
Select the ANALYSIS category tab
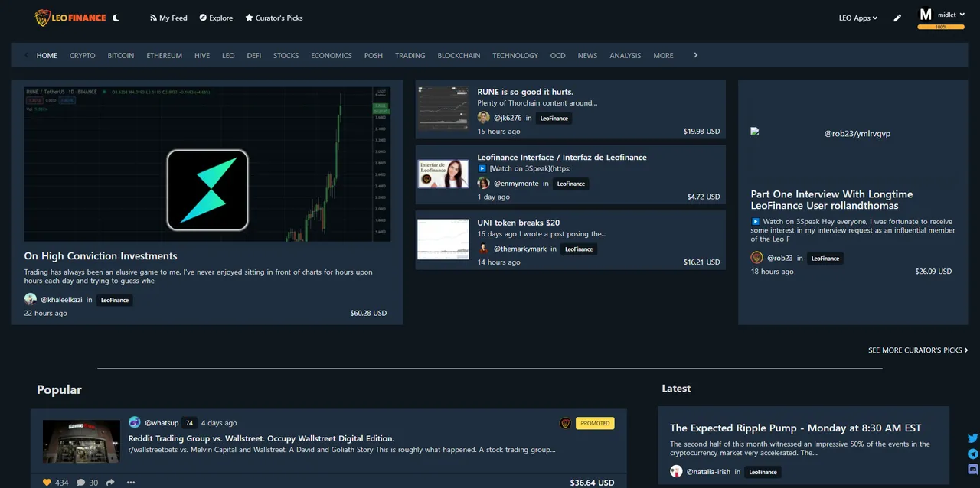click(x=626, y=55)
